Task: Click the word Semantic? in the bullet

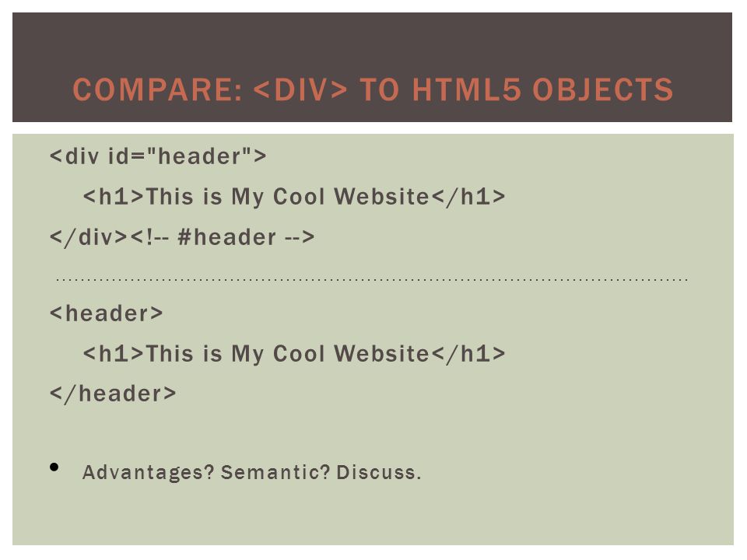Action: click(x=275, y=472)
